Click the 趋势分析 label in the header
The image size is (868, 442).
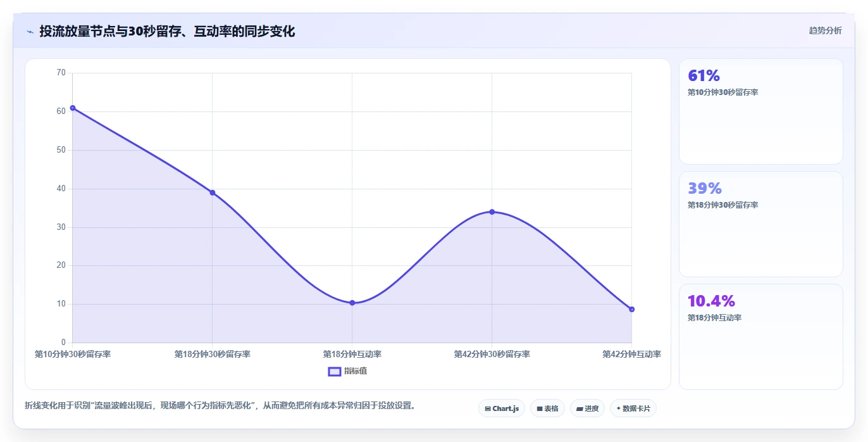pos(825,30)
